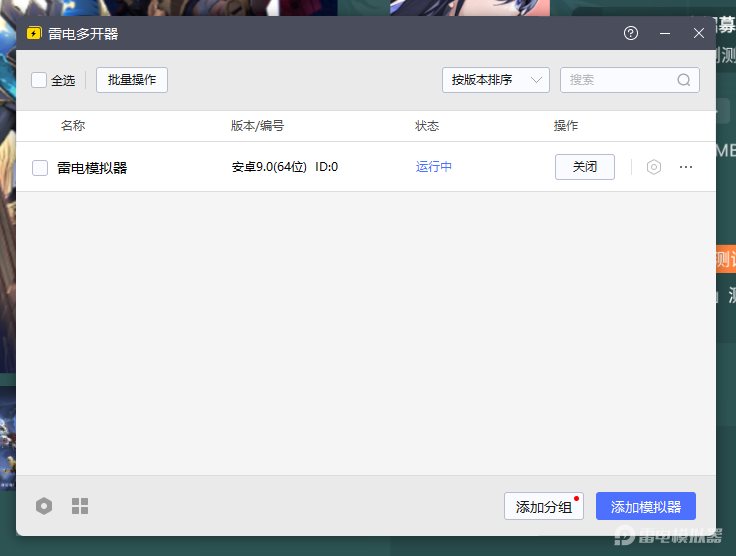Open settings gear for 雷电模拟器 row

pyautogui.click(x=654, y=167)
